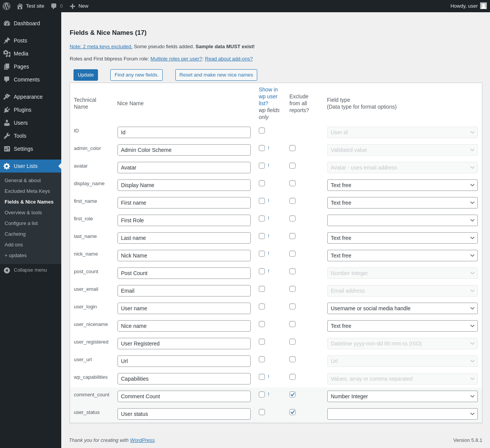Open the user_login Field type dropdown

point(402,308)
